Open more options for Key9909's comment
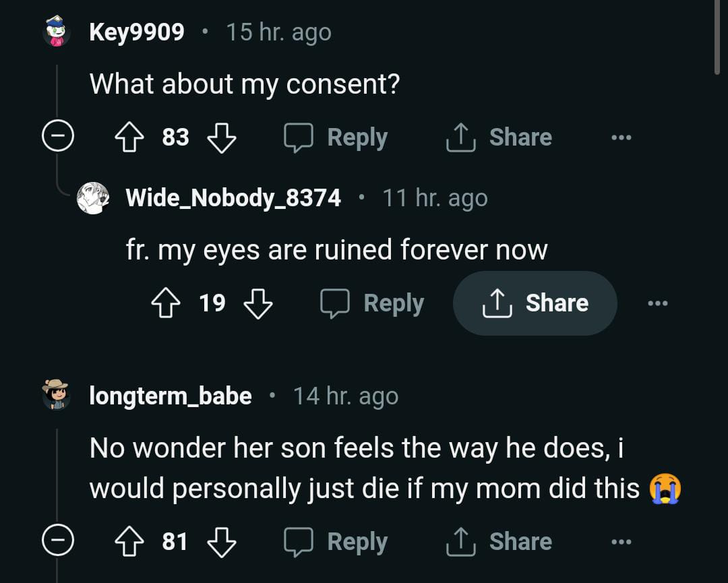Viewport: 728px width, 583px height. coord(621,137)
